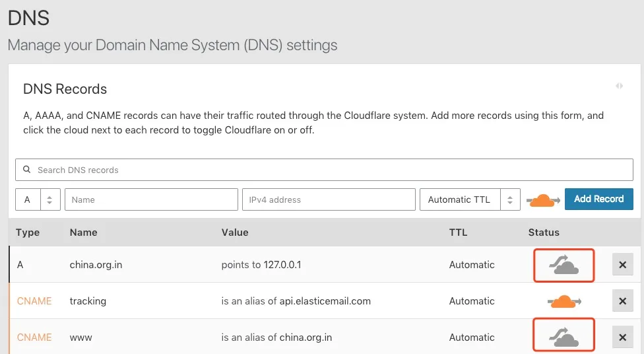This screenshot has height=354, width=644.
Task: Click Automatic TTL in china.org.in row
Action: point(472,265)
